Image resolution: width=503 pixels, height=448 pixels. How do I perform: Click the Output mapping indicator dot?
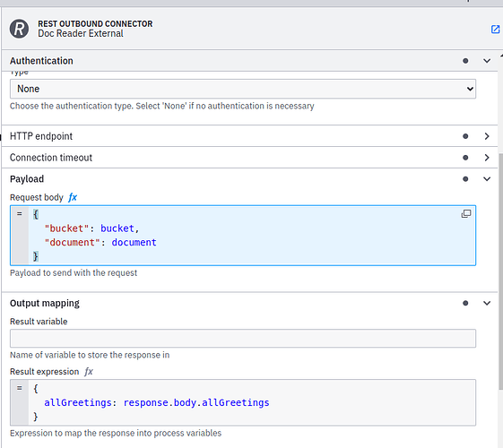465,303
